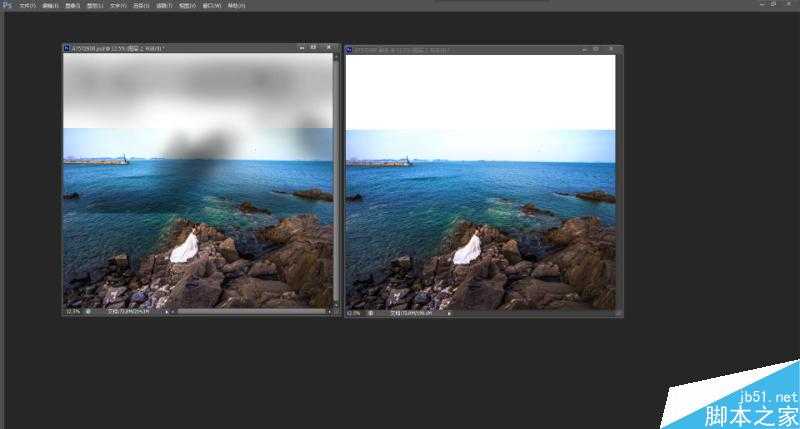Click the Ps file icon on right document title
The width and height of the screenshot is (800, 429).
(349, 48)
